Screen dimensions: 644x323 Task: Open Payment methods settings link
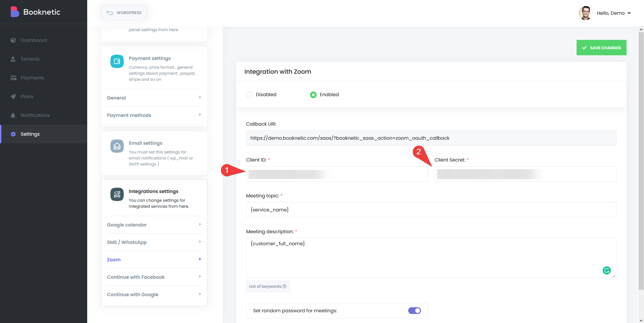click(x=154, y=115)
